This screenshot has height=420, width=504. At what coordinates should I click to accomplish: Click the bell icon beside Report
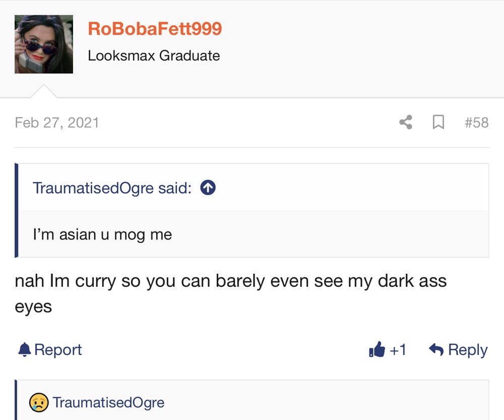click(x=24, y=349)
